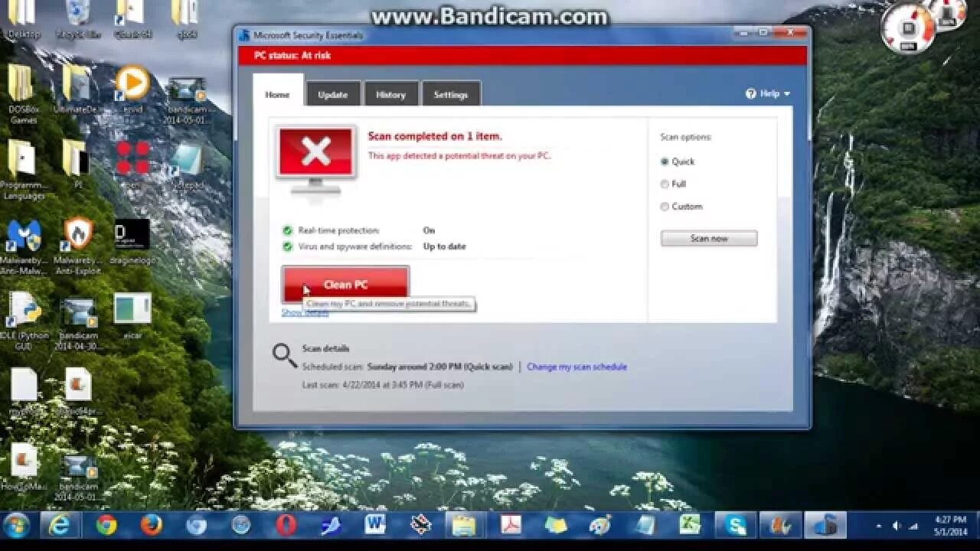Select the orange play-button media player shortcut
This screenshot has width=980, height=551.
click(132, 88)
